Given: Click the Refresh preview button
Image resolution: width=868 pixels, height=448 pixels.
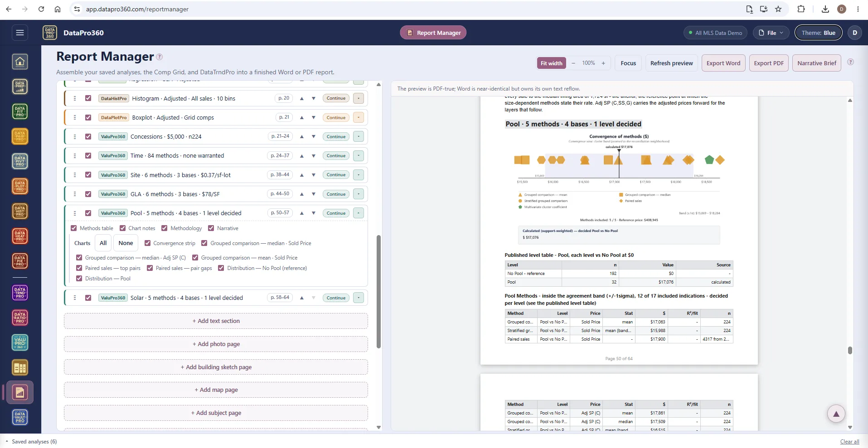Looking at the screenshot, I should 671,63.
